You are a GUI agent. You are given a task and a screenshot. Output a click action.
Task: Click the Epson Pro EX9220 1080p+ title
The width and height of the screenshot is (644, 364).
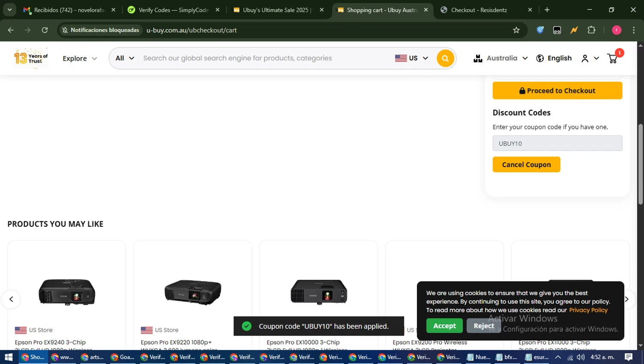[176, 343]
